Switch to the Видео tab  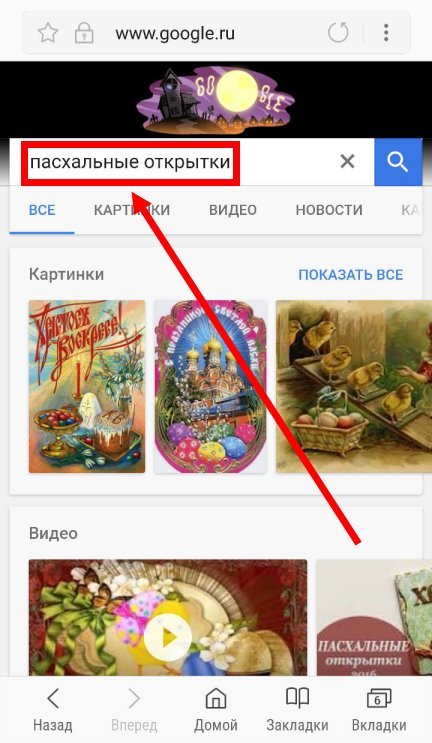tap(233, 210)
